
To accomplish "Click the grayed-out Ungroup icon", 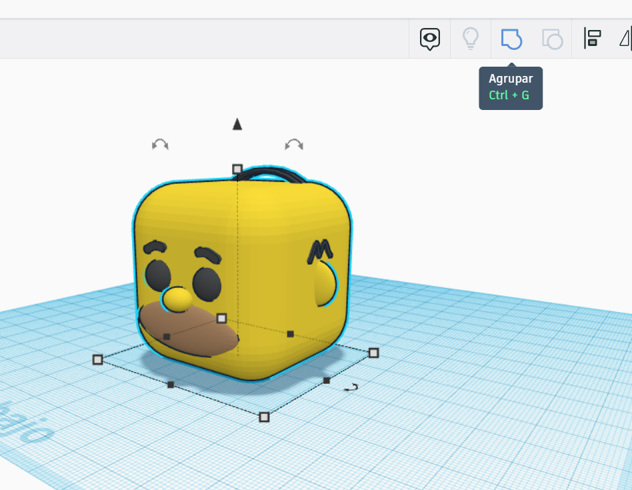I will pos(552,39).
